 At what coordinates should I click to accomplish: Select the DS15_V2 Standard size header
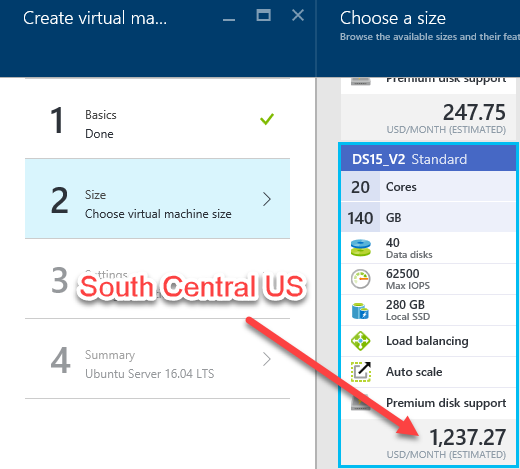[429, 159]
